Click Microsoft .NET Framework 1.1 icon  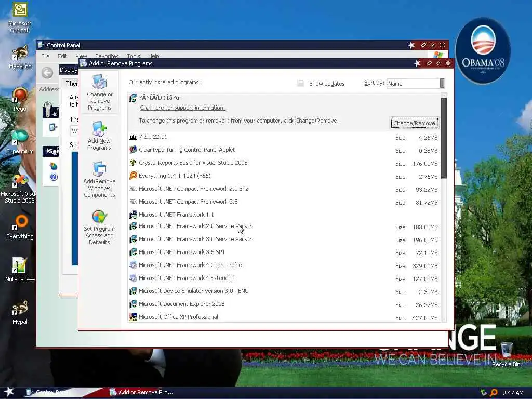coord(133,215)
